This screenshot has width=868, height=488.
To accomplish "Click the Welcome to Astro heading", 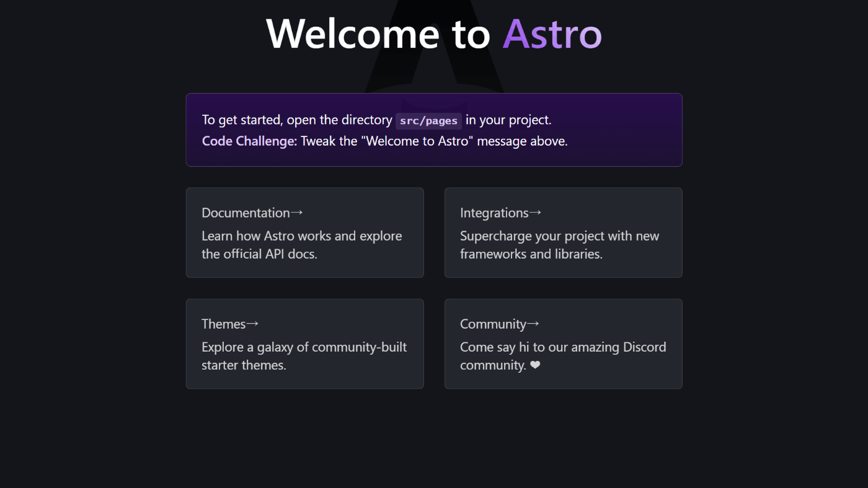I will click(x=434, y=34).
